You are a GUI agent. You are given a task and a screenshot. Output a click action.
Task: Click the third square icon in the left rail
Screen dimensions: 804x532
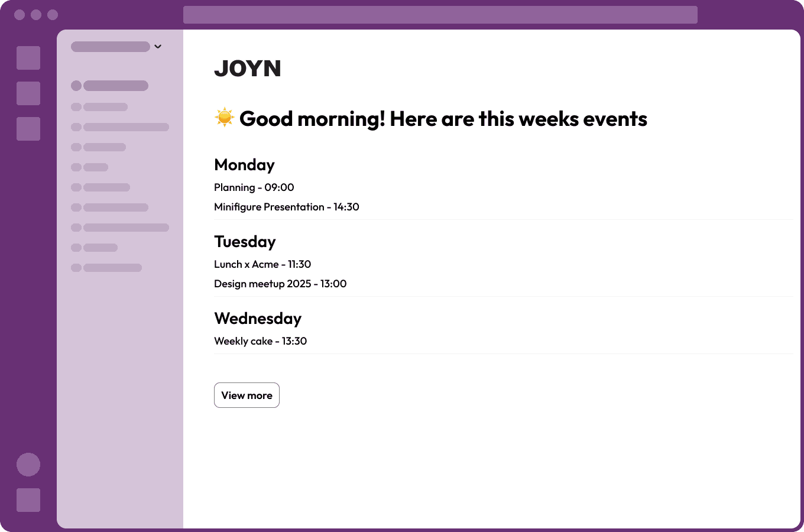[x=28, y=129]
